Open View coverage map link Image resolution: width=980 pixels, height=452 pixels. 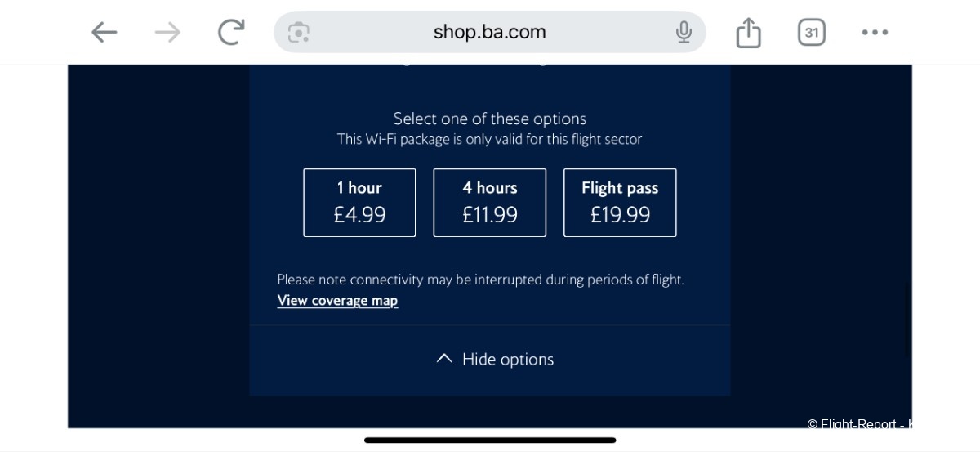(x=337, y=301)
